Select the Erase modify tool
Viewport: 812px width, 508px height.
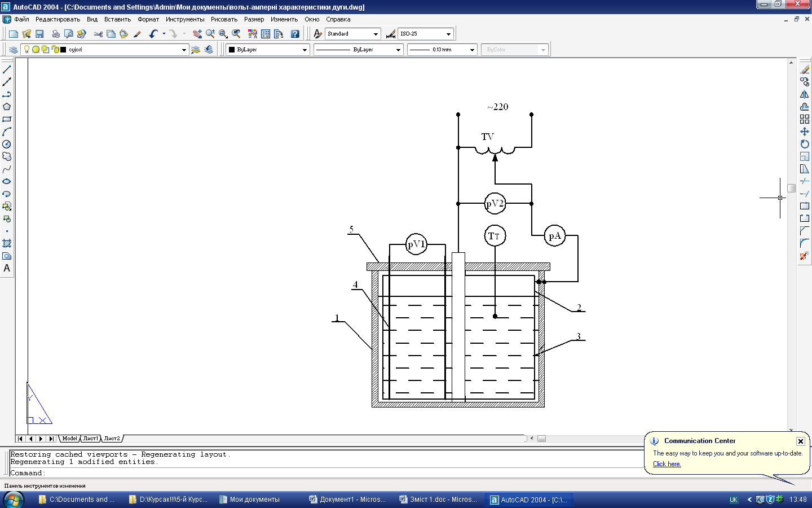[805, 69]
